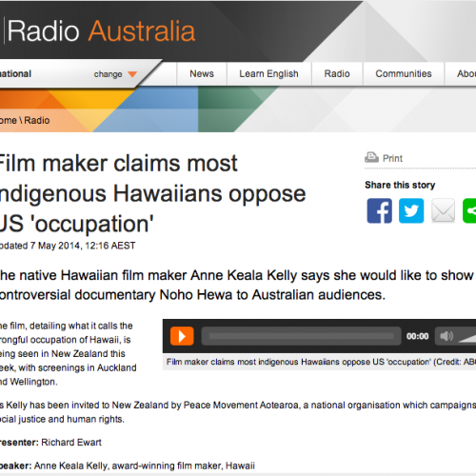Click the printer icon
Screen dimensions: 476x476
[371, 157]
